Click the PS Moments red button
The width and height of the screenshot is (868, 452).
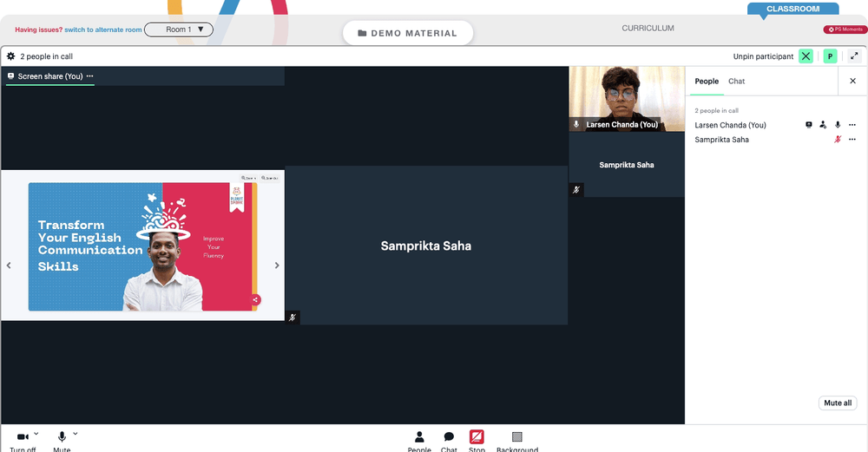pyautogui.click(x=845, y=29)
